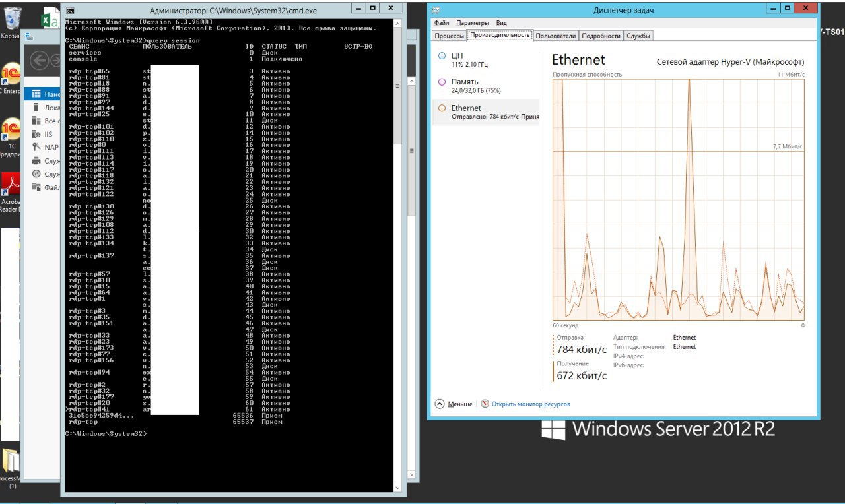Click the 784 кбит/с send value
The width and height of the screenshot is (845, 504).
582,350
